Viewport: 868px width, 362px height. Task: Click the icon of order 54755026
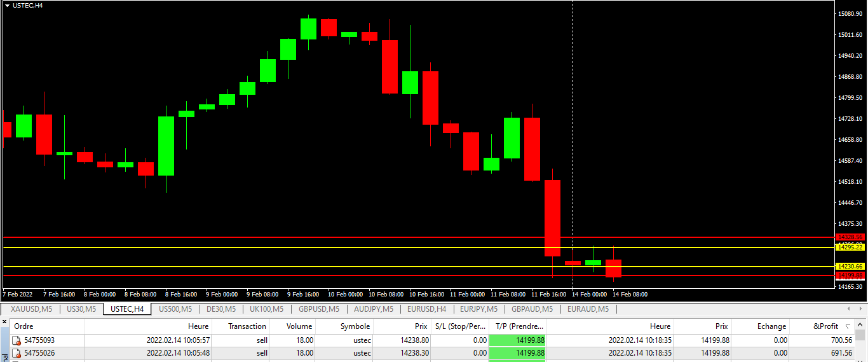pos(17,353)
